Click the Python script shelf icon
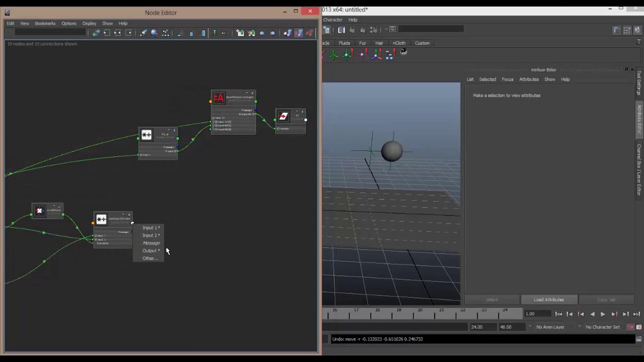Image resolution: width=644 pixels, height=362 pixels. (x=403, y=52)
